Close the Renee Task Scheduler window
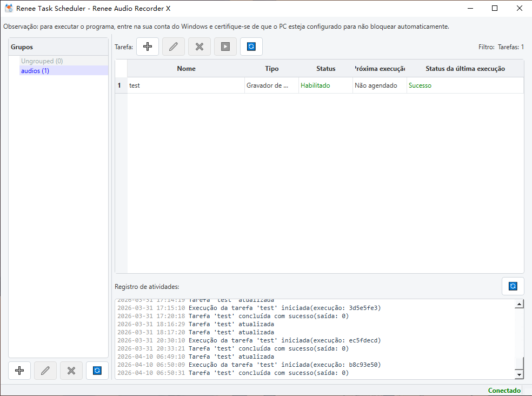The height and width of the screenshot is (396, 532). click(x=520, y=8)
